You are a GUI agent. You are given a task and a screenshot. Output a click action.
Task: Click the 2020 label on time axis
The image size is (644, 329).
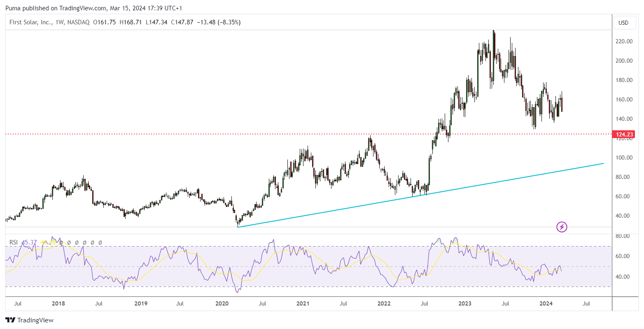[x=222, y=304]
